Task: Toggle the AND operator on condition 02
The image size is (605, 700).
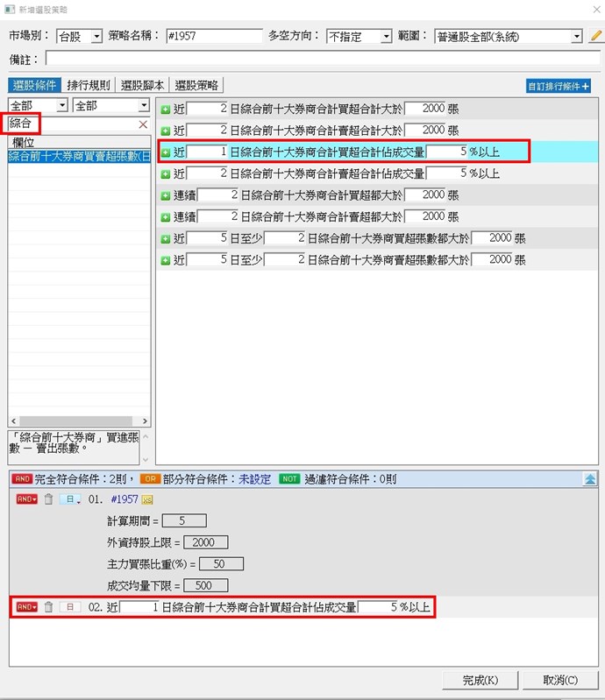Action: point(27,607)
